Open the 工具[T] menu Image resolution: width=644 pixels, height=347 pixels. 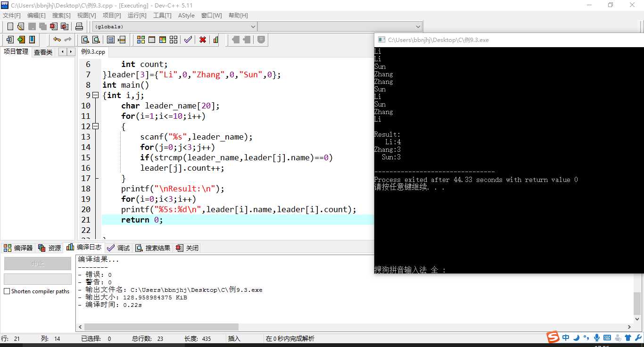[x=162, y=16]
